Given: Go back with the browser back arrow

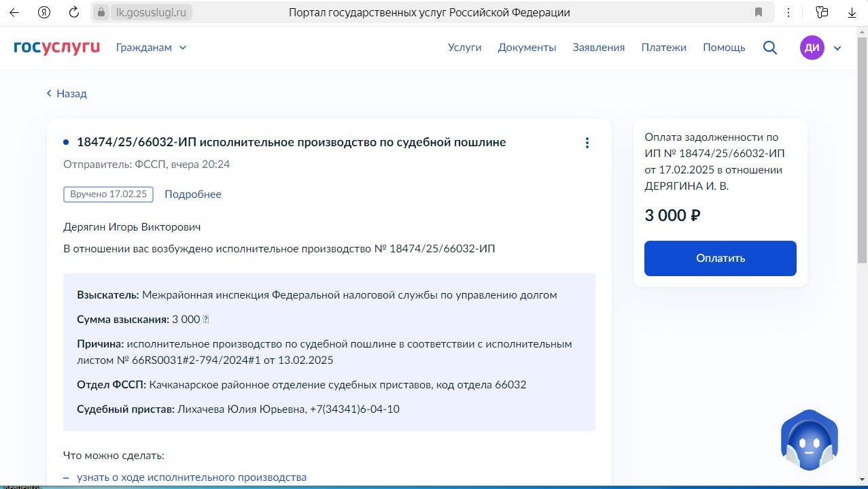Looking at the screenshot, I should (15, 12).
